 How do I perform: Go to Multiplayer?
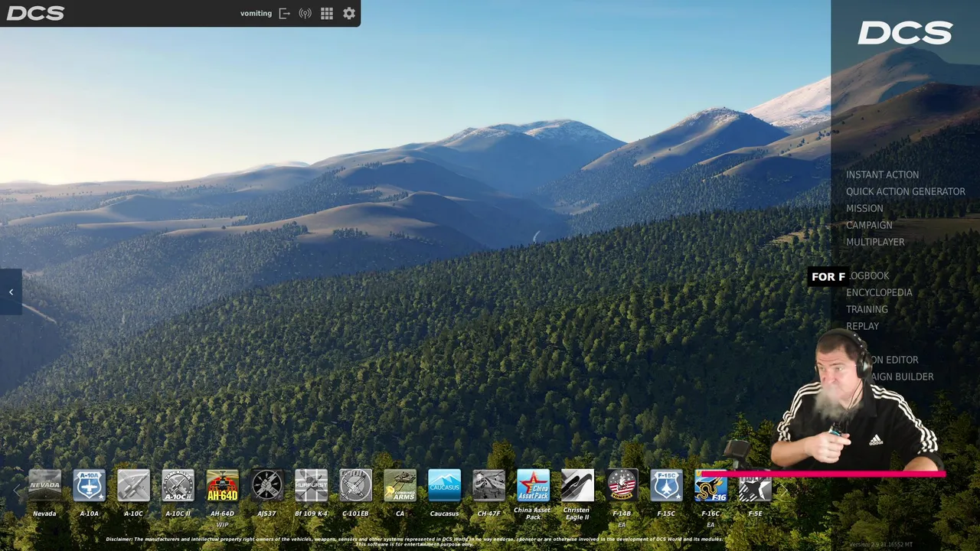(x=875, y=242)
